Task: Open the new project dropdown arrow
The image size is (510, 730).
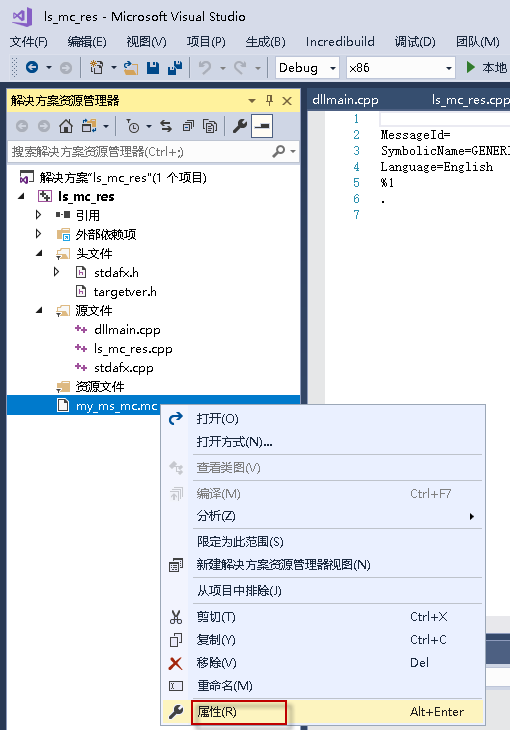Action: (114, 68)
